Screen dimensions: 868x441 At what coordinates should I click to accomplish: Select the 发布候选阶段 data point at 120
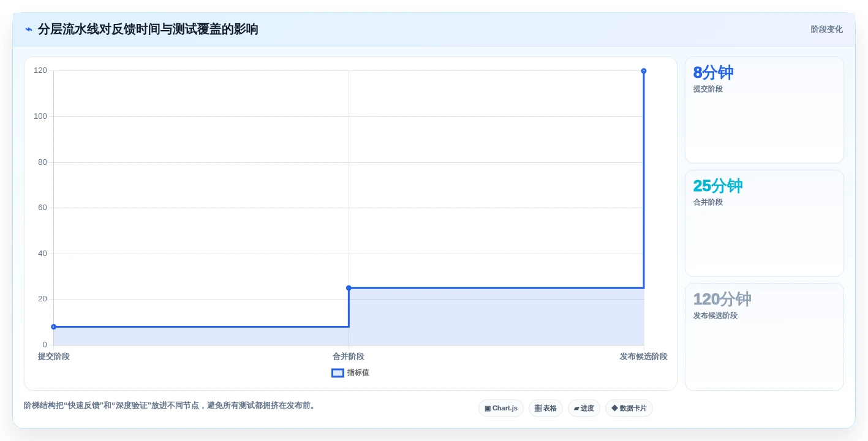pos(644,71)
